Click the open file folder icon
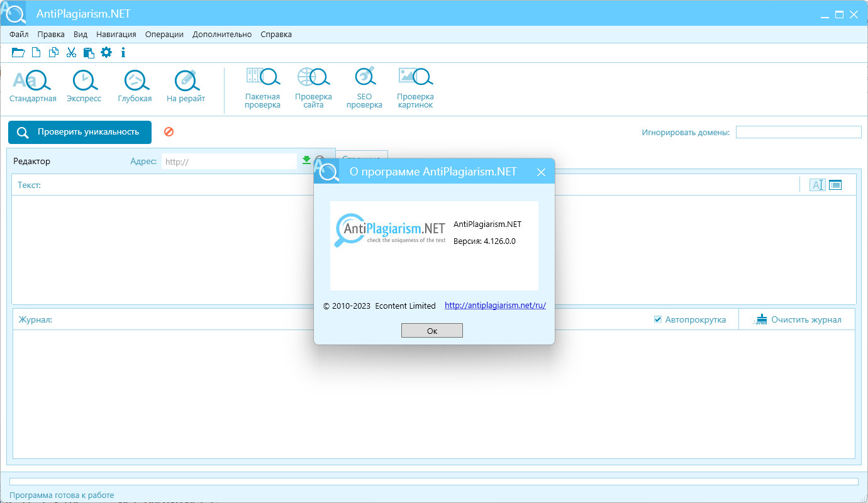The width and height of the screenshot is (868, 503). [18, 53]
